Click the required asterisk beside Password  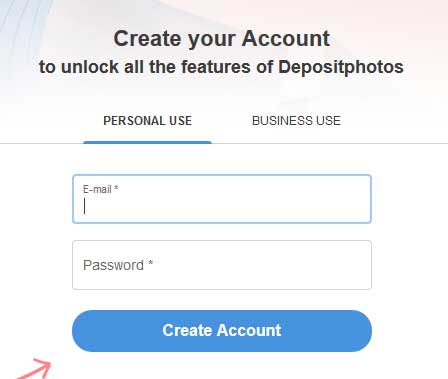(150, 262)
